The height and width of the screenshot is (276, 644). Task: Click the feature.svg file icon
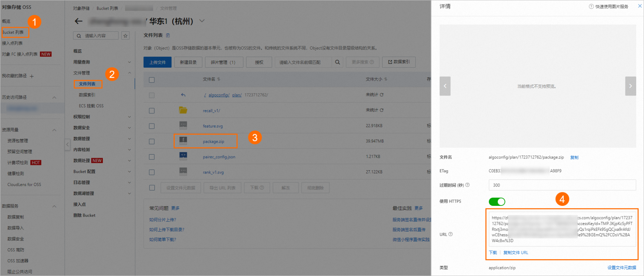point(183,125)
